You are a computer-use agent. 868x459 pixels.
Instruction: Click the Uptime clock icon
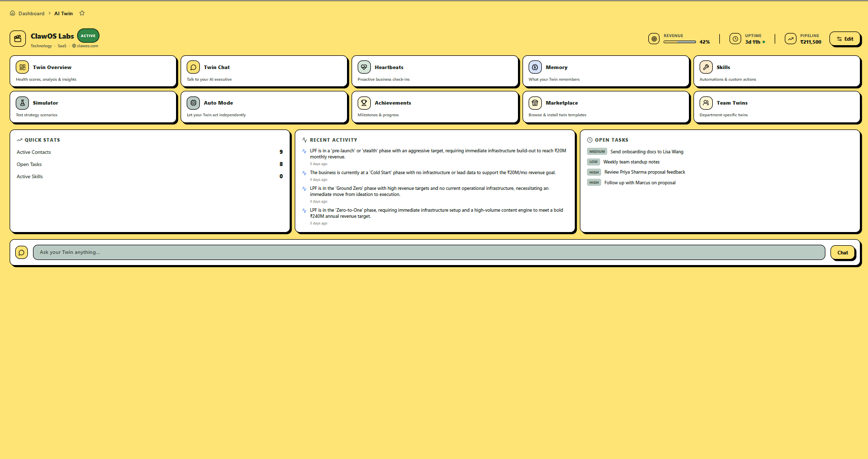(735, 39)
